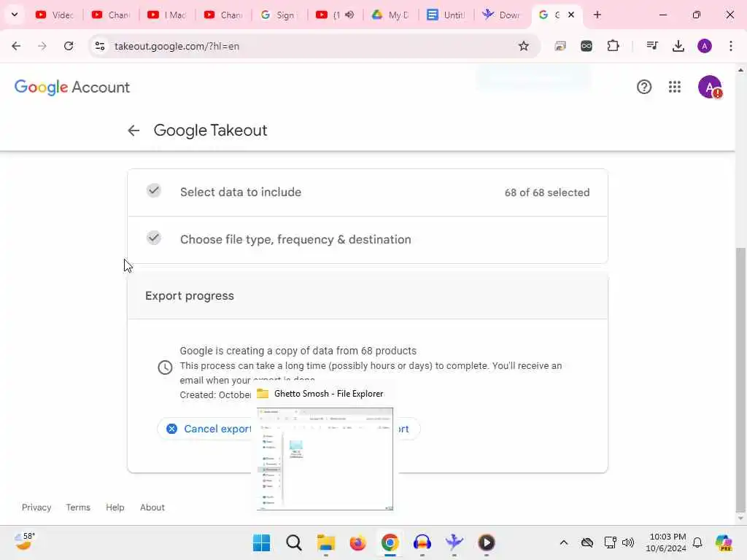This screenshot has height=560, width=747.
Task: Open the Windows Start menu
Action: click(x=261, y=542)
